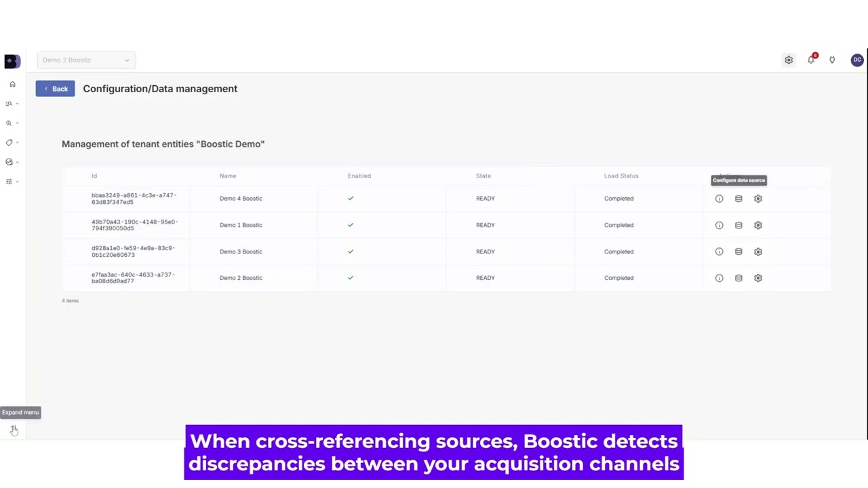Open settings gear for Demo 3 Boostic
Image resolution: width=868 pixels, height=488 pixels.
click(x=758, y=251)
